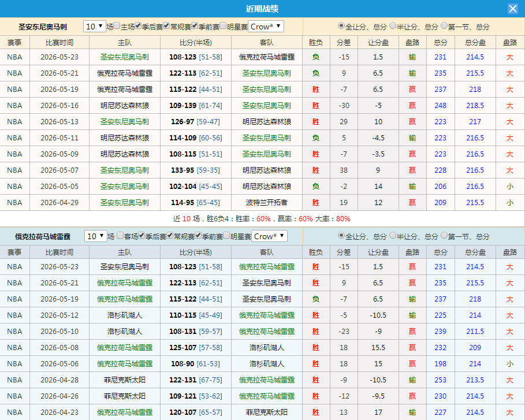Untick 常规赛 checkbox in the 圣安东尼奥马刺 section
Viewport: 525px width, 420px height.
pos(166,26)
